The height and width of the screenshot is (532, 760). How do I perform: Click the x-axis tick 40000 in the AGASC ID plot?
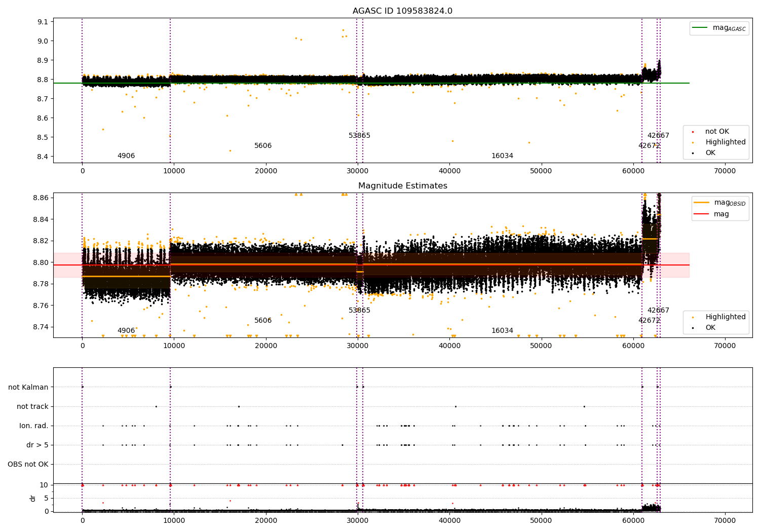click(x=449, y=171)
